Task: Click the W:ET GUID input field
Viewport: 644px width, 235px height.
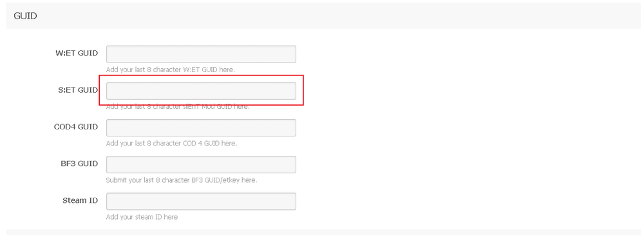Action: (x=201, y=54)
